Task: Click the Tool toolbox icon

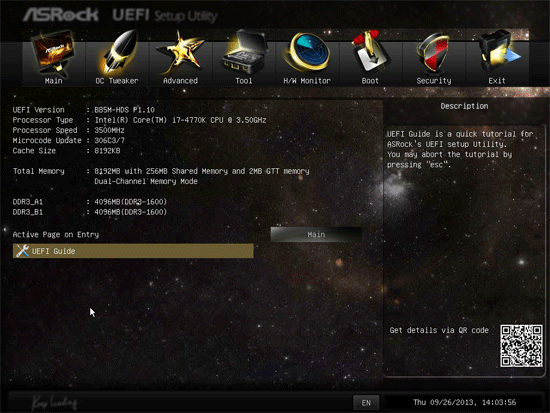Action: click(244, 52)
